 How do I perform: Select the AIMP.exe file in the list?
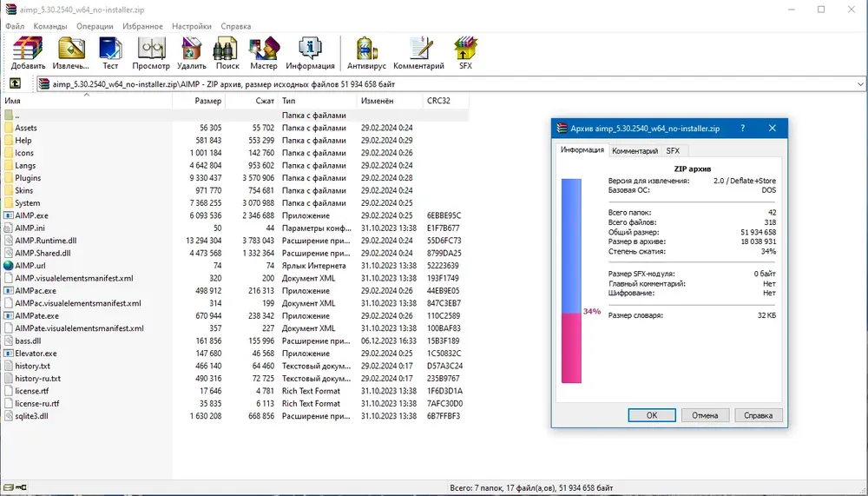(31, 215)
